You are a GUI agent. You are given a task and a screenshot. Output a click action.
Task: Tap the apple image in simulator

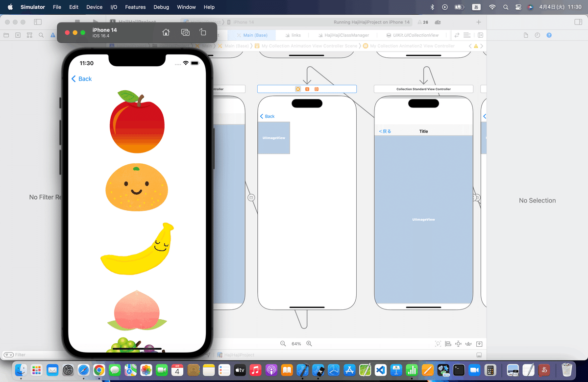pyautogui.click(x=137, y=122)
